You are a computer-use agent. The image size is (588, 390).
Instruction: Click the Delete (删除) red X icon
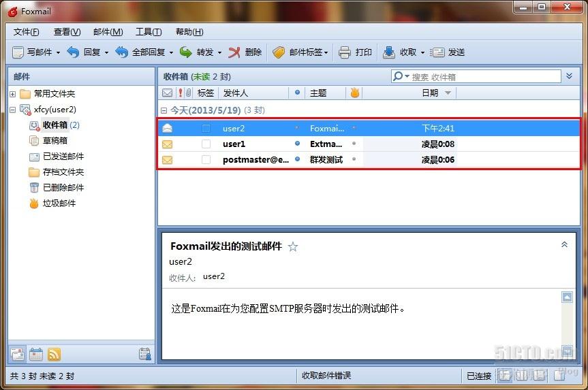point(234,52)
